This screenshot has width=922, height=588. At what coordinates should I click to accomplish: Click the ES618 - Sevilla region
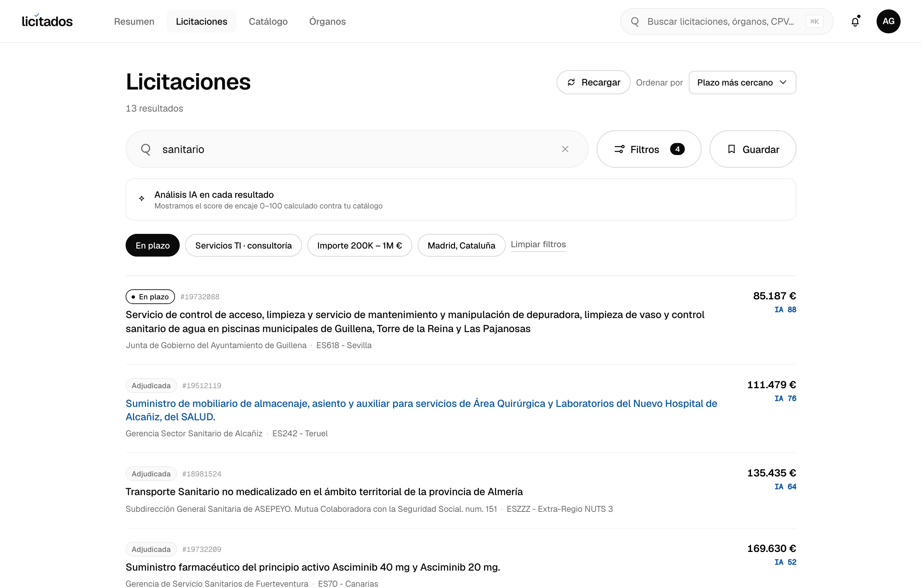click(x=343, y=345)
